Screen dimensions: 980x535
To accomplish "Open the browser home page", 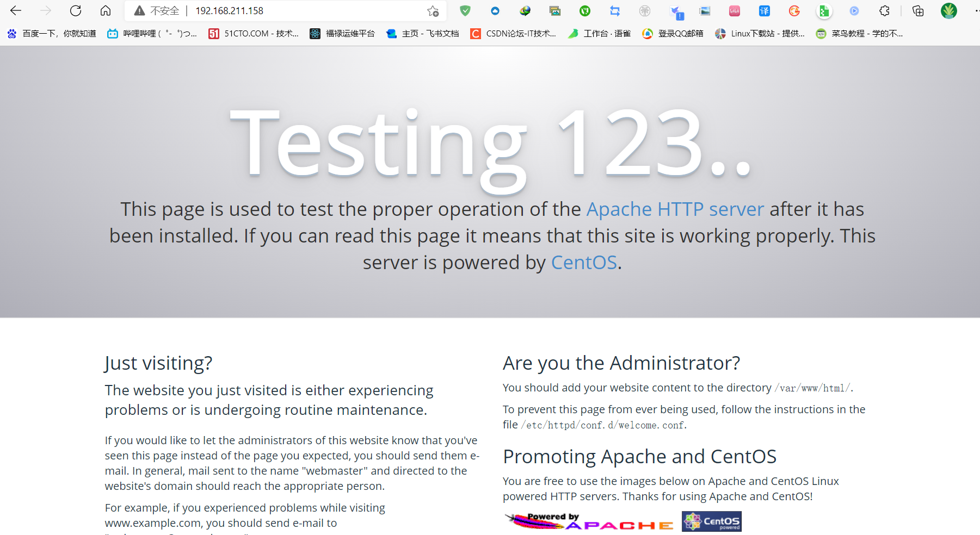I will click(106, 10).
